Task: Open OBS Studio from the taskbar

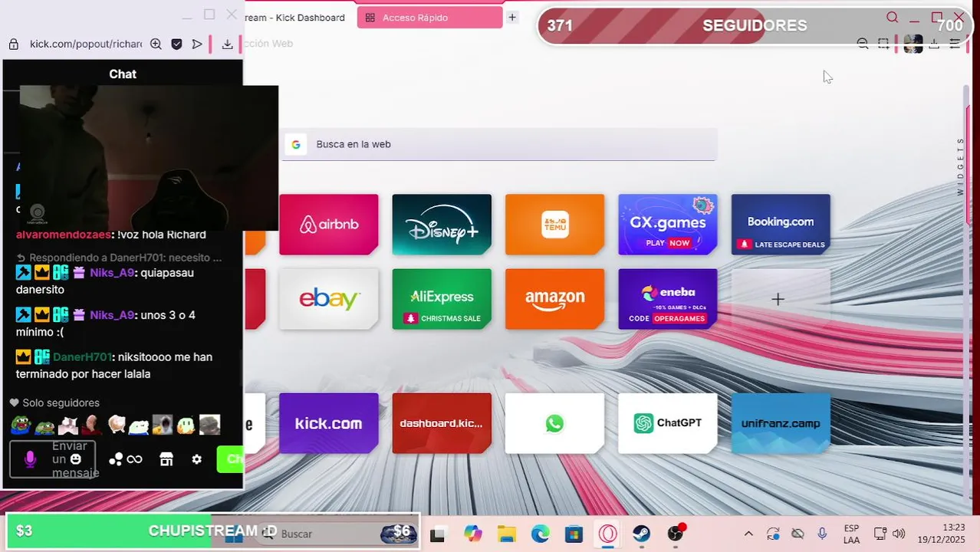Action: [x=676, y=534]
